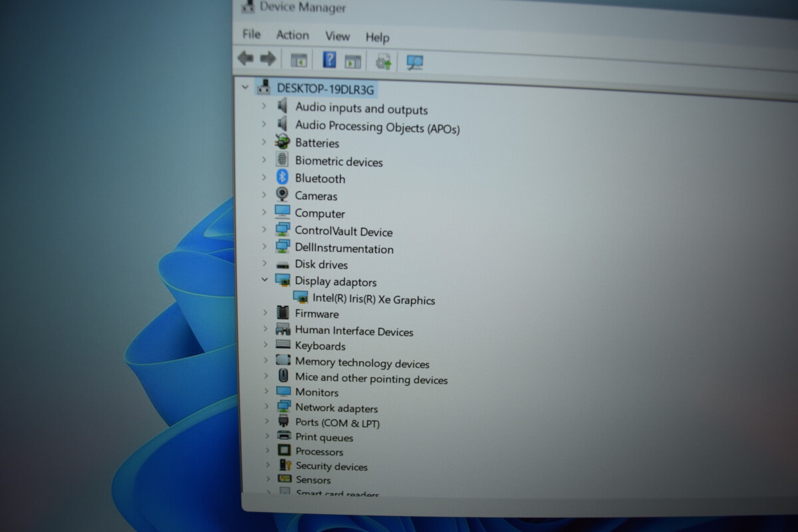Open the File menu

pyautogui.click(x=251, y=34)
